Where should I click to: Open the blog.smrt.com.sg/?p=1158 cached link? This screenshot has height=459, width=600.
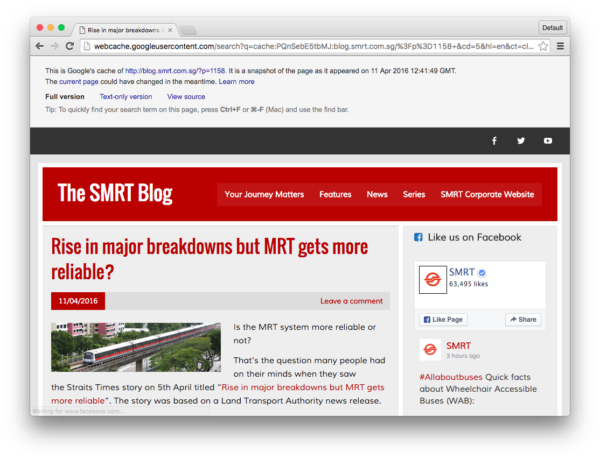coord(175,71)
